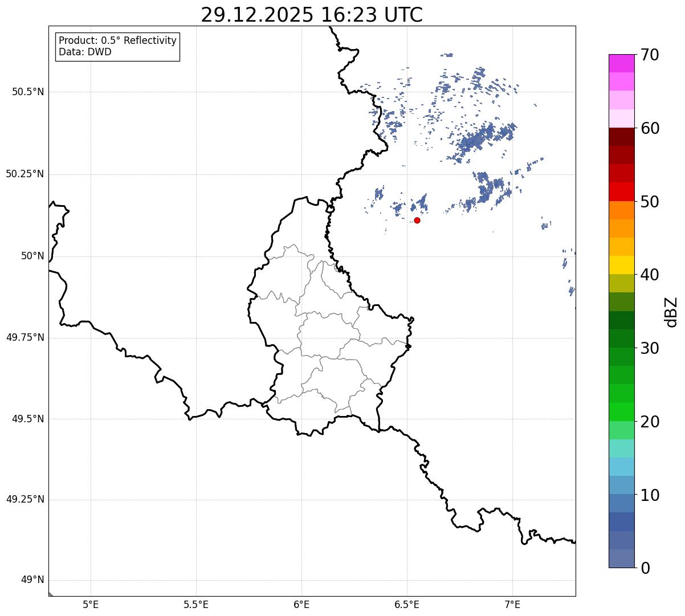
Task: Click the red station marker dot
Action: click(x=417, y=220)
